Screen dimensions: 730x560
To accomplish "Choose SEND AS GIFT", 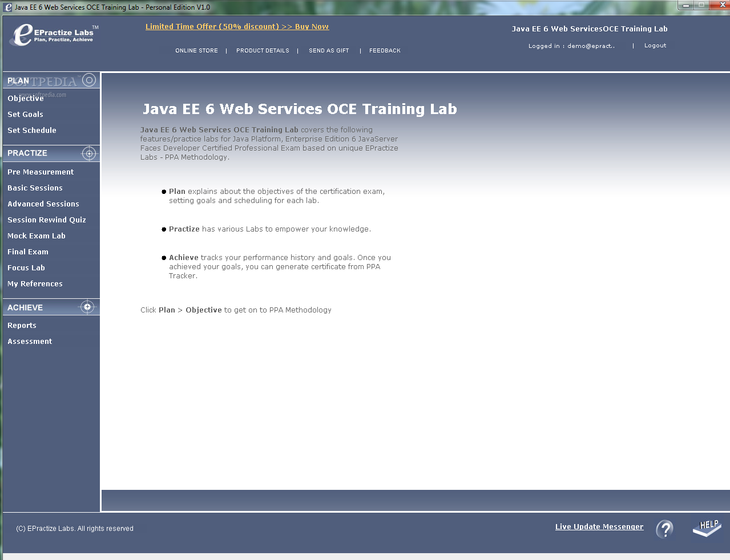I will 329,51.
